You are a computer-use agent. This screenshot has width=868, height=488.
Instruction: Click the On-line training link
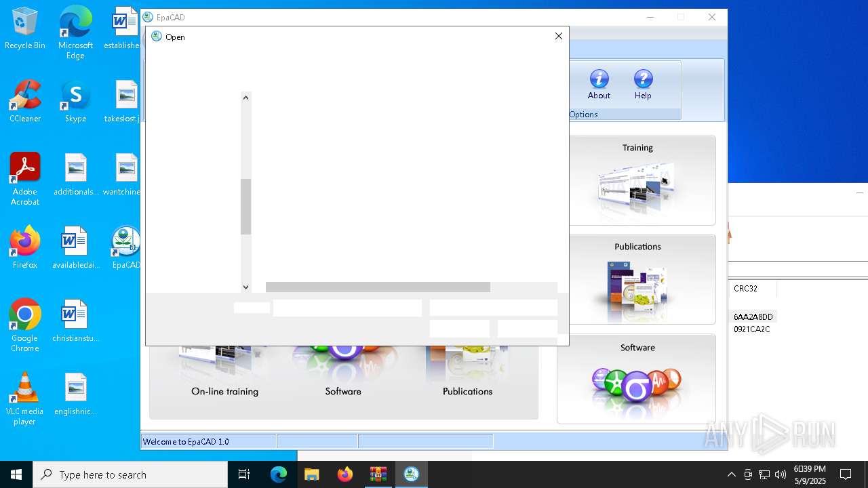(224, 391)
